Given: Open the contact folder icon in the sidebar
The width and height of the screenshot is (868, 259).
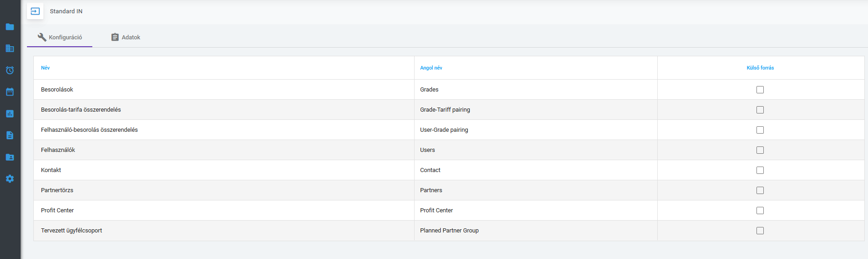Looking at the screenshot, I should [x=10, y=157].
